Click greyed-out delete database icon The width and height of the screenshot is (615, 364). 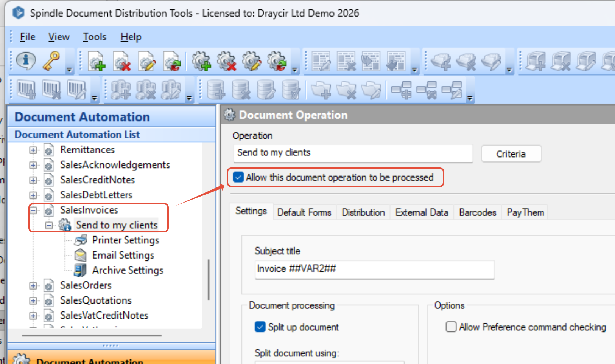(x=241, y=90)
